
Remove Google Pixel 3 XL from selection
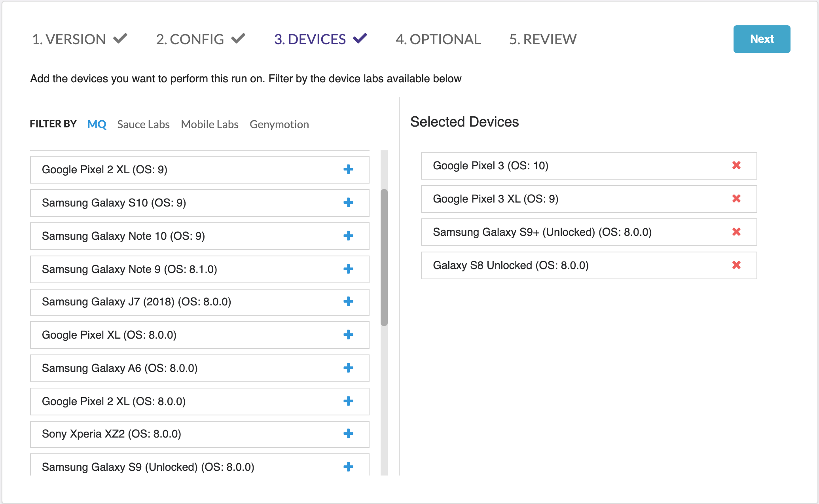tap(736, 199)
